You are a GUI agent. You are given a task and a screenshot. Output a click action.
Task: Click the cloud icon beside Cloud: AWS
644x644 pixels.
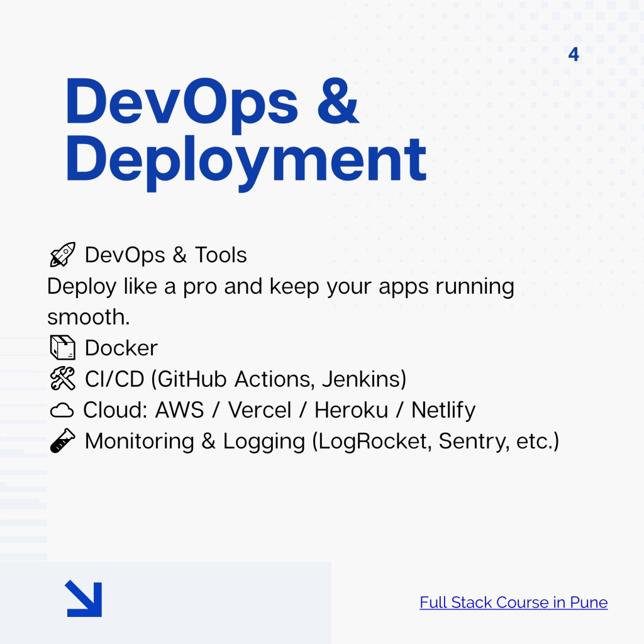pyautogui.click(x=62, y=410)
